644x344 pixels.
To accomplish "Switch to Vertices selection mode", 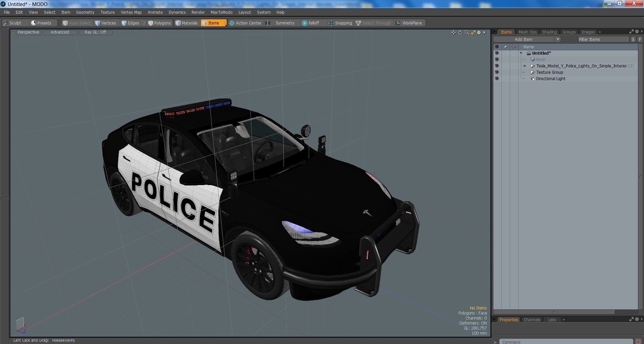I will [x=105, y=23].
